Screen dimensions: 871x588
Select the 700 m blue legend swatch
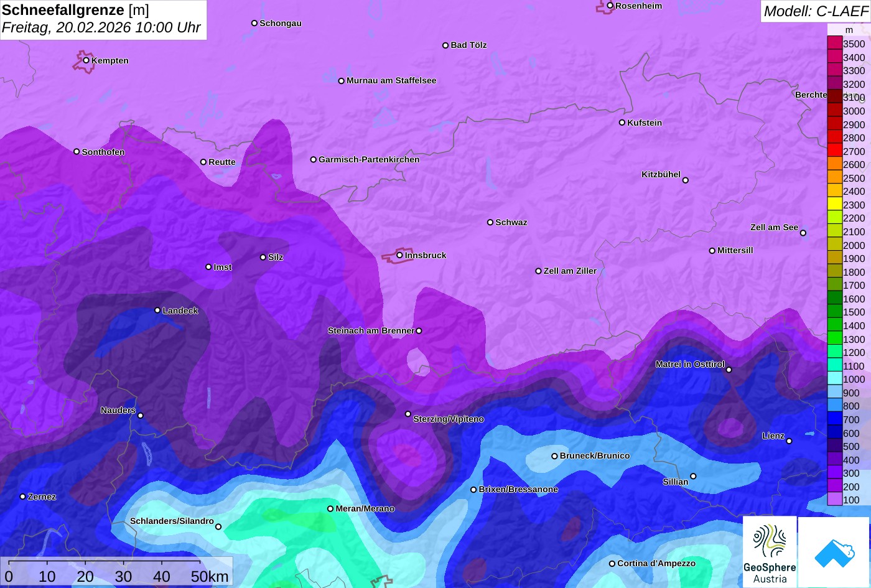(x=834, y=419)
